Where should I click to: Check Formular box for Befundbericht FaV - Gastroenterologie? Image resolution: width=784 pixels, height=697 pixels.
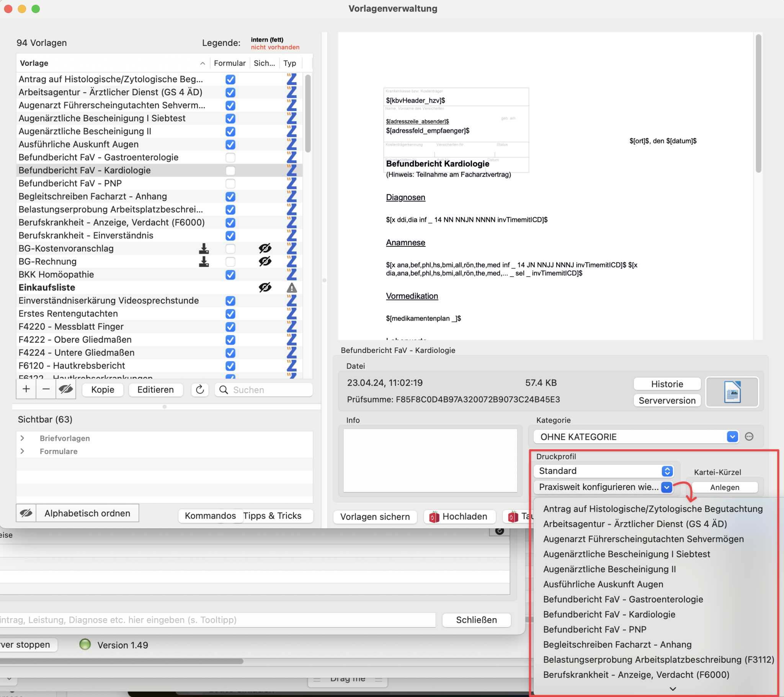[230, 158]
